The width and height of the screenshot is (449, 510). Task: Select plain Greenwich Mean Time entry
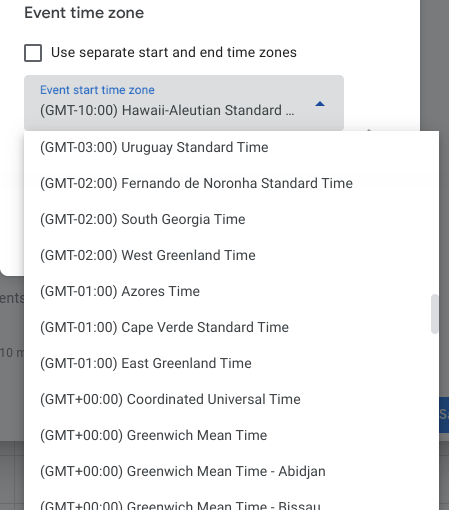231,435
